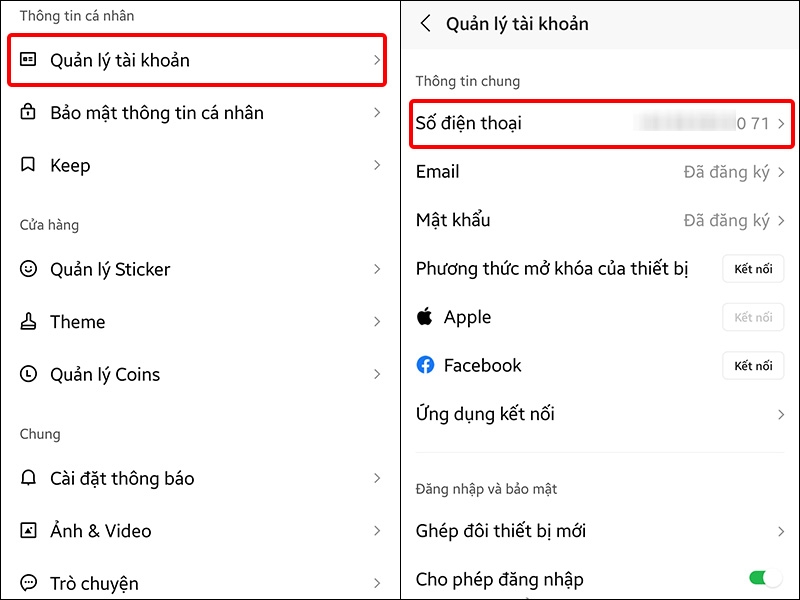Image resolution: width=800 pixels, height=600 pixels.
Task: Select the Trò chuyện chat bubble icon
Action: tap(28, 582)
